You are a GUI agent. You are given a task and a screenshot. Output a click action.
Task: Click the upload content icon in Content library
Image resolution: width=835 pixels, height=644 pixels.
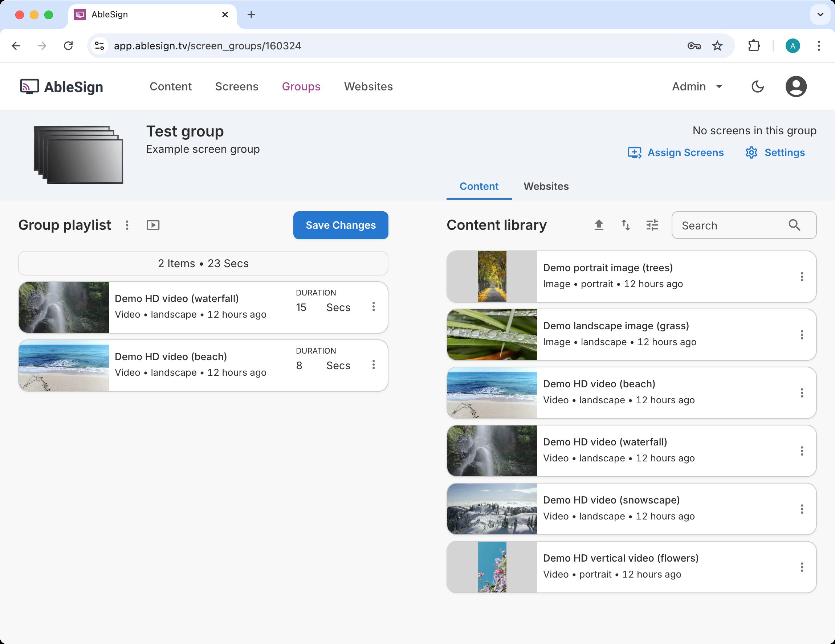(x=599, y=225)
